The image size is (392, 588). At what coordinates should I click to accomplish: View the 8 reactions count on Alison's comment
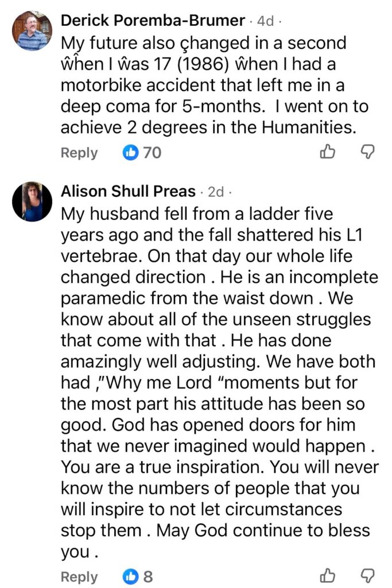(x=148, y=577)
